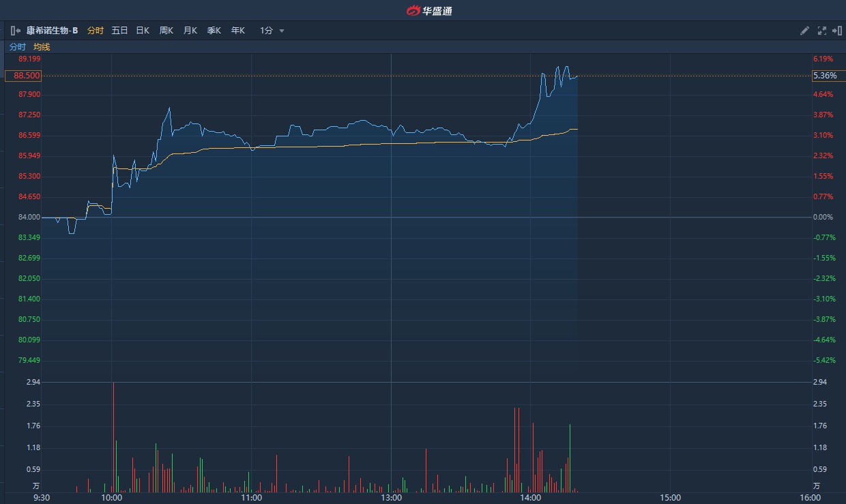
Task: Switch to the 五日 chart tab
Action: click(119, 31)
